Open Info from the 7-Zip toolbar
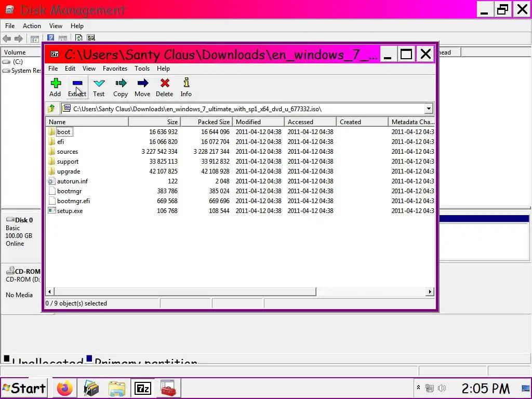The image size is (532, 399). pyautogui.click(x=186, y=87)
